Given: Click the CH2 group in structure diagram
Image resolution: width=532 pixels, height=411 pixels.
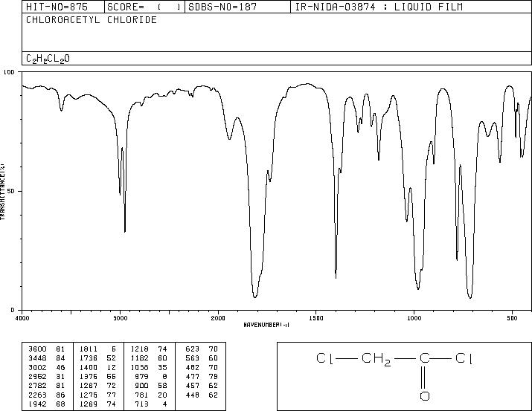Looking at the screenshot, I should click(x=376, y=359).
